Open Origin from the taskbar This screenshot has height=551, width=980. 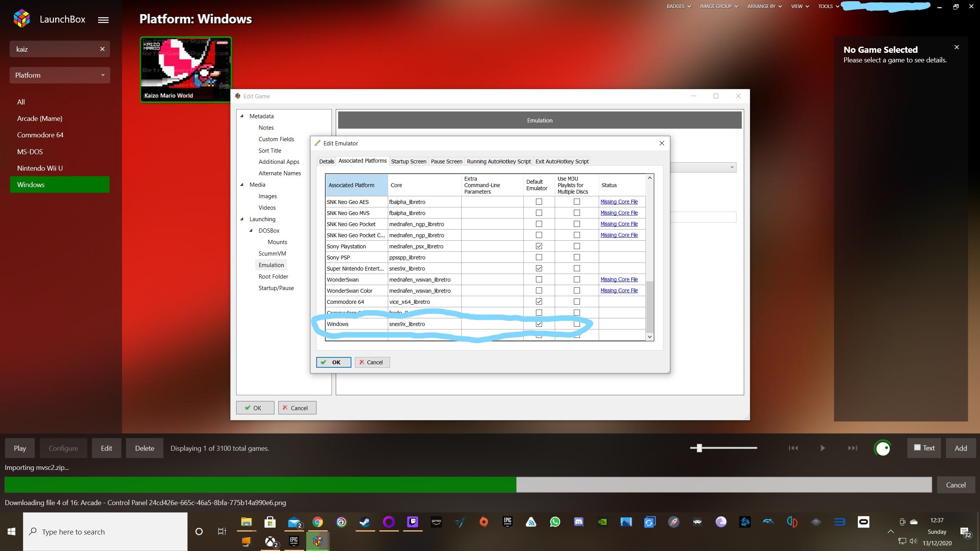click(x=483, y=522)
